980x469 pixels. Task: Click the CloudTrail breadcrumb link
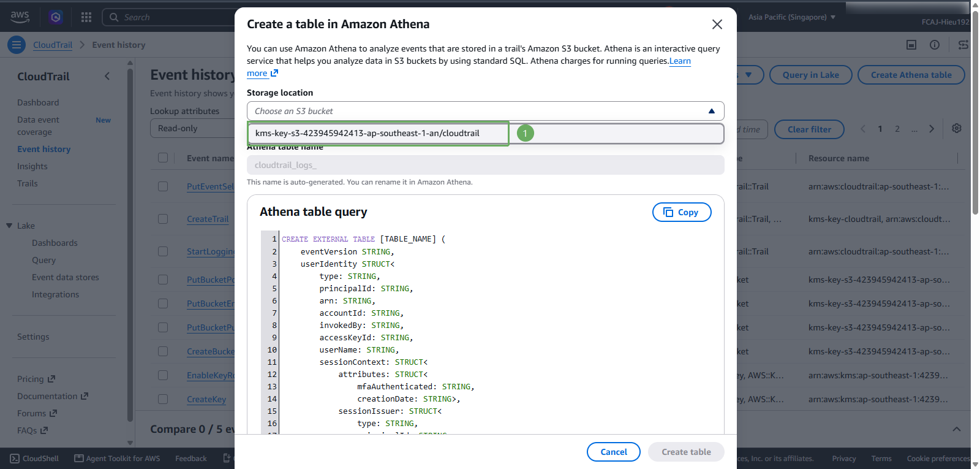click(x=53, y=45)
